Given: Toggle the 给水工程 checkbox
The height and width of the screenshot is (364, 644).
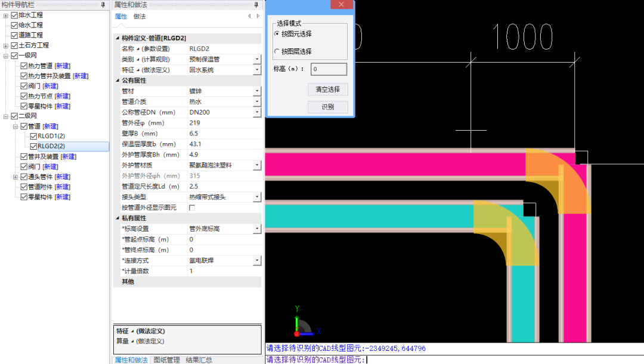Looking at the screenshot, I should [14, 25].
